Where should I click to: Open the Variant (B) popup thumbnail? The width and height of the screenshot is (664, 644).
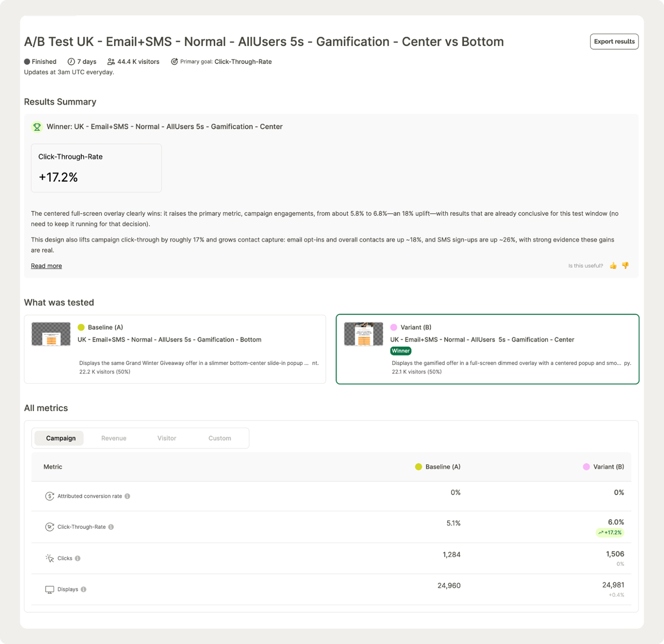coord(363,334)
